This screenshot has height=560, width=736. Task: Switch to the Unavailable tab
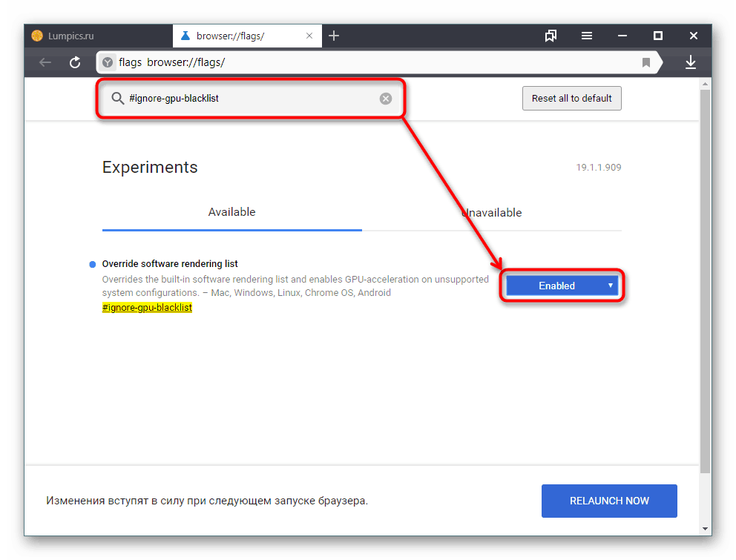point(492,212)
